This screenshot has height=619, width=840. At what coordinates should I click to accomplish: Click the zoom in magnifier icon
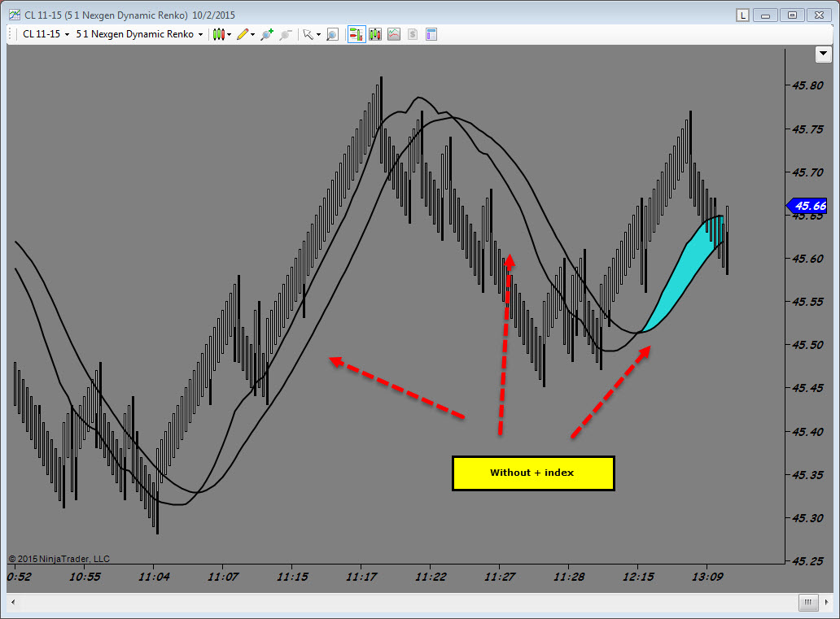point(267,35)
